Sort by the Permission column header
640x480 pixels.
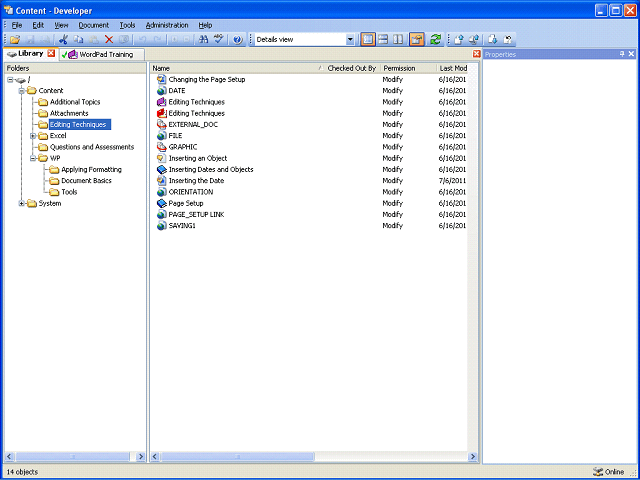point(408,68)
